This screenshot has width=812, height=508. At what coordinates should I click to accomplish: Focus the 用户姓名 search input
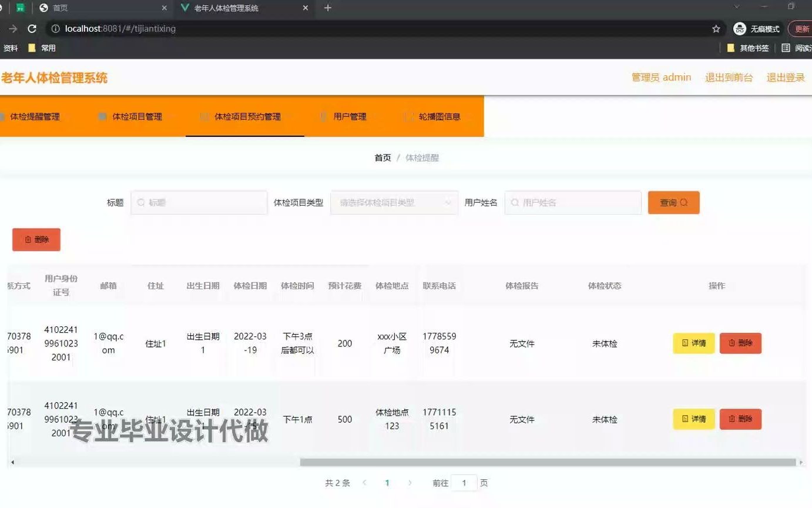(573, 202)
